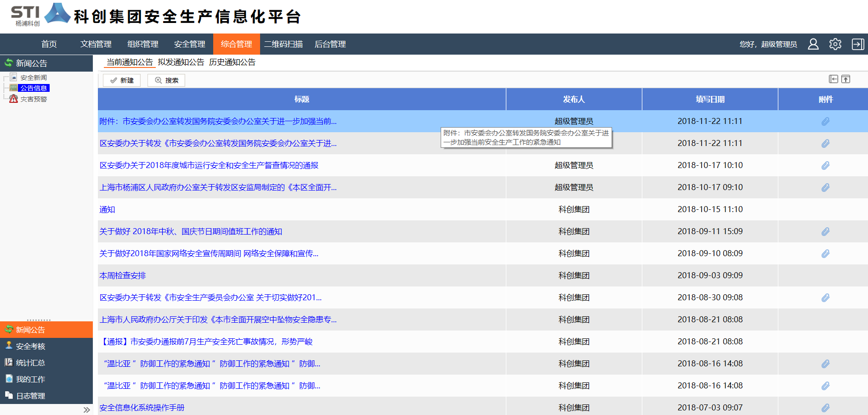This screenshot has width=868, height=415.
Task: Open the 安全考核 sidebar section
Action: pos(30,346)
